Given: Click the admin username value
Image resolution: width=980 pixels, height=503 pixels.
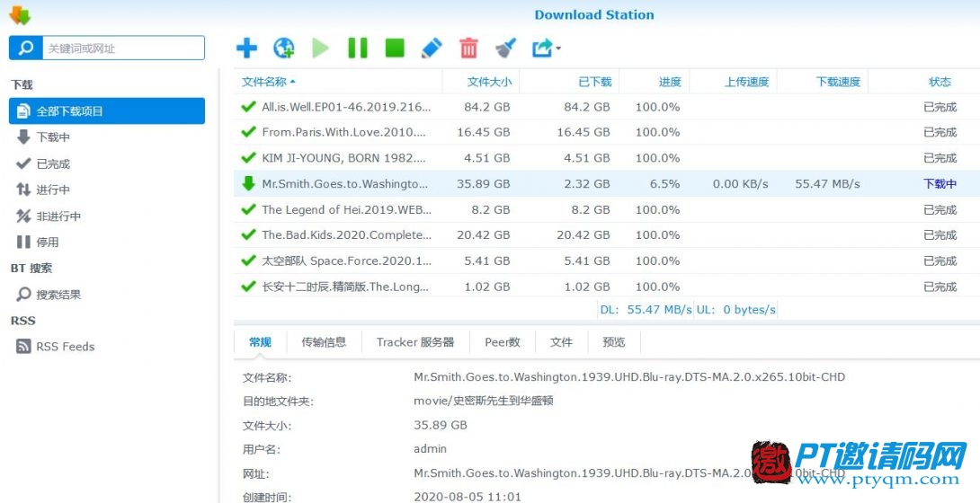Looking at the screenshot, I should pyautogui.click(x=430, y=449).
